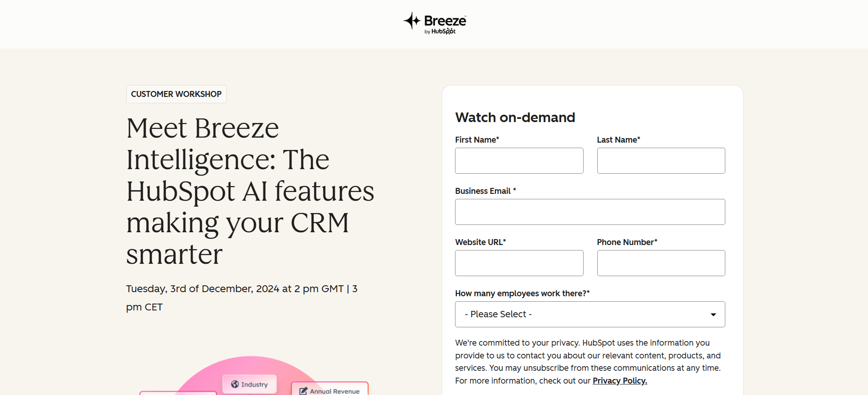
Task: Click the dropdown caret arrow in employees select
Action: [713, 315]
